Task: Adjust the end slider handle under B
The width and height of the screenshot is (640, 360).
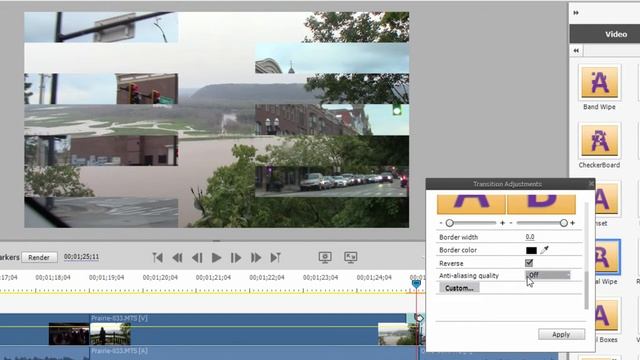Action: 564,223
